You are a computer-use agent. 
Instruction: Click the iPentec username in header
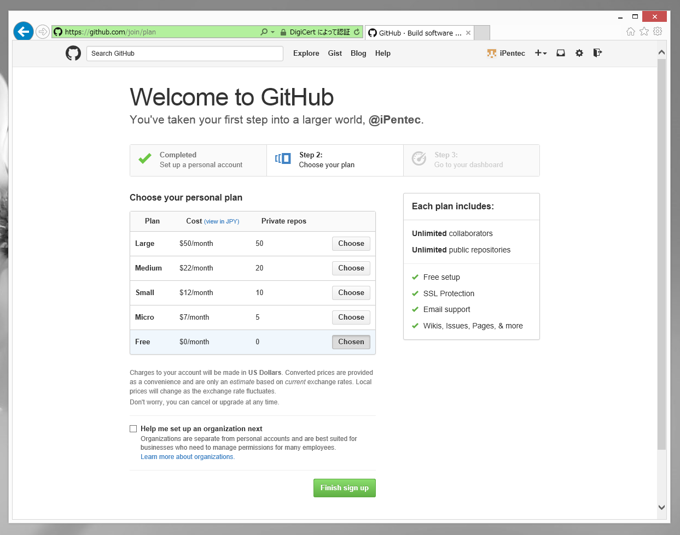[x=512, y=53]
